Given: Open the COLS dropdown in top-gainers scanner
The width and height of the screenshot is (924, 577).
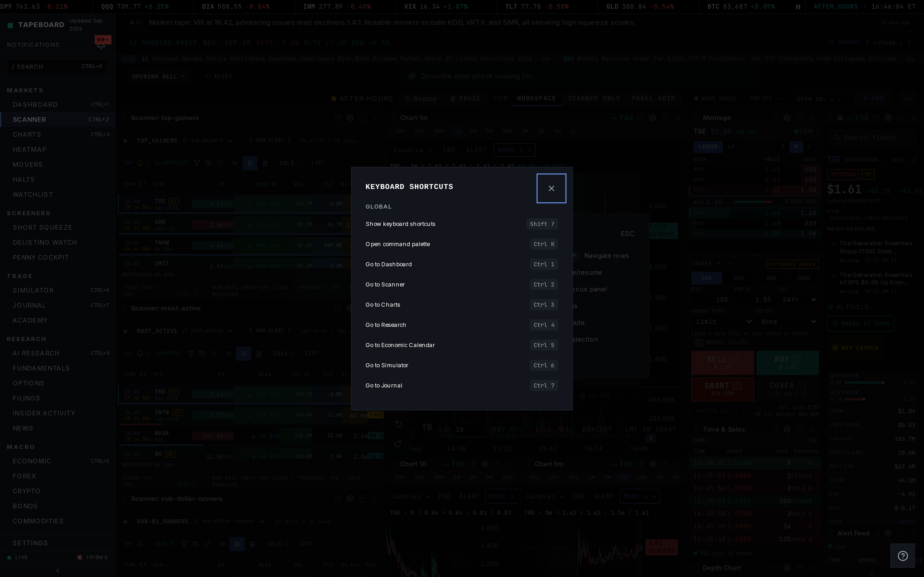Looking at the screenshot, I should coord(290,163).
